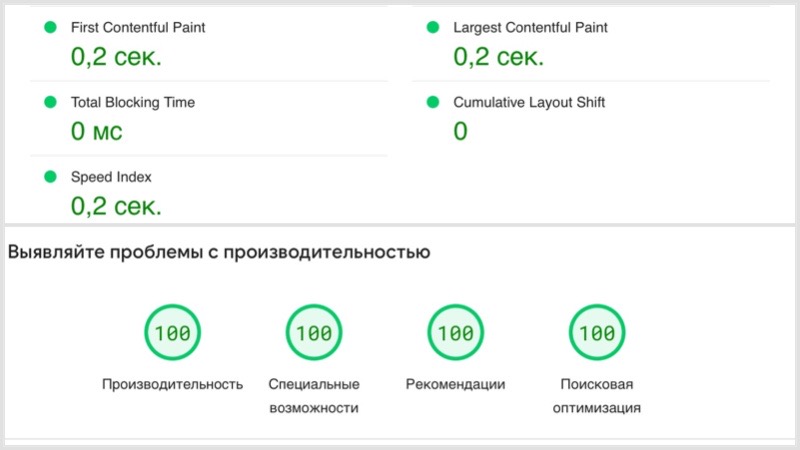Click the green dot beside Speed Index
The image size is (800, 450).
point(50,177)
